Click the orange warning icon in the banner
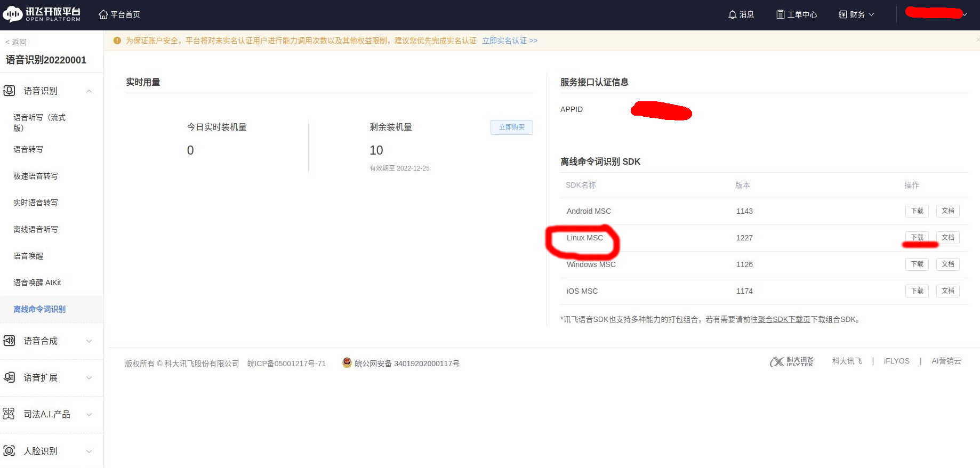The image size is (980, 468). coord(117,41)
